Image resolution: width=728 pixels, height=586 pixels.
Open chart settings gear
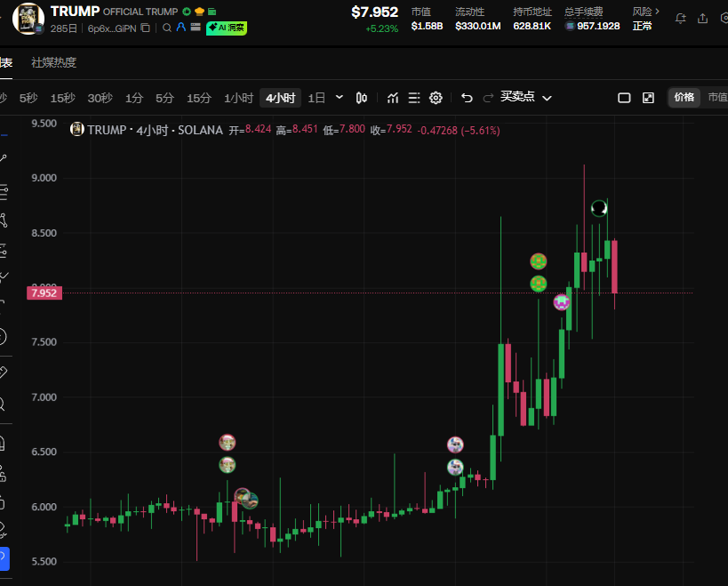coord(436,98)
